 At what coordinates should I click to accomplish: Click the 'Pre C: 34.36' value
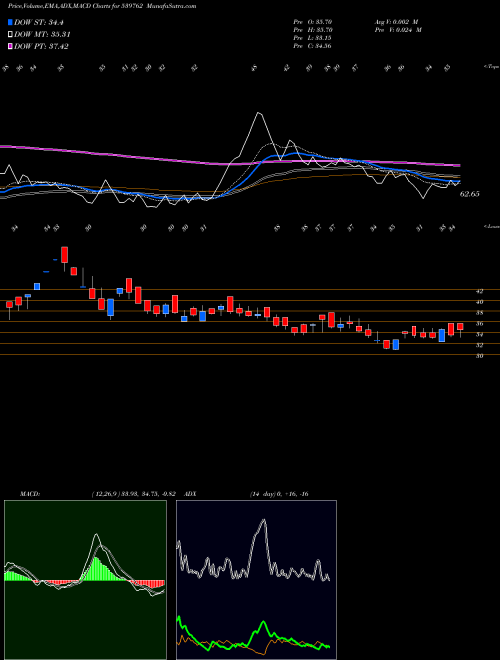pos(313,46)
